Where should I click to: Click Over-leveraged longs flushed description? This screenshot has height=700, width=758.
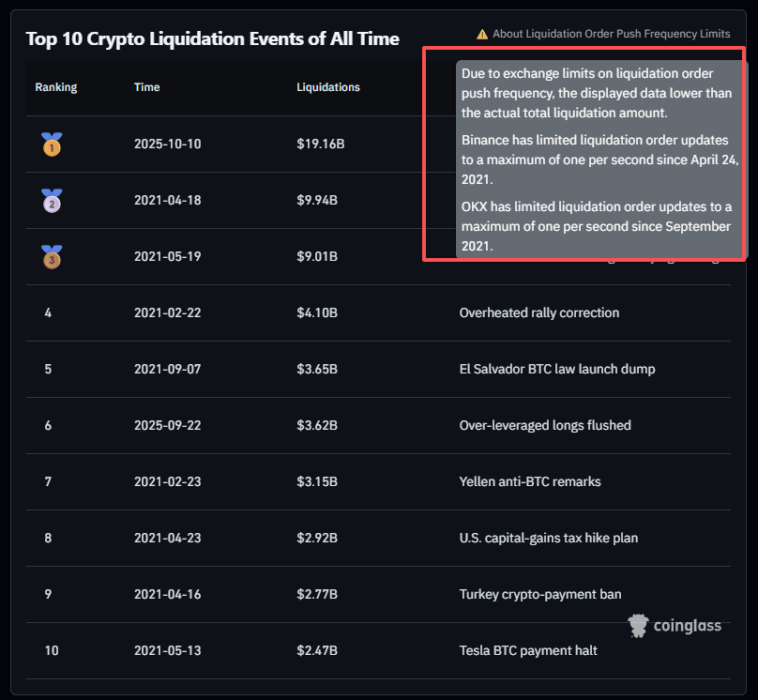[545, 425]
